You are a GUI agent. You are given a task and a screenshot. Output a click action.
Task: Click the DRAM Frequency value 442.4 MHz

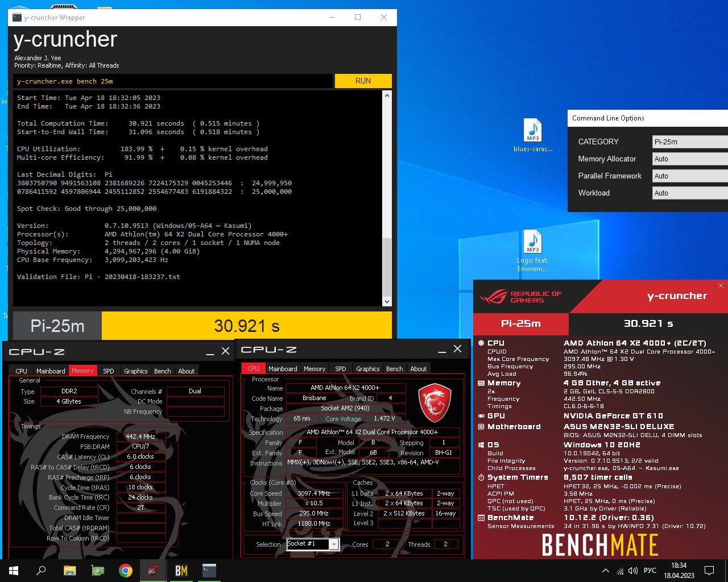pos(140,436)
